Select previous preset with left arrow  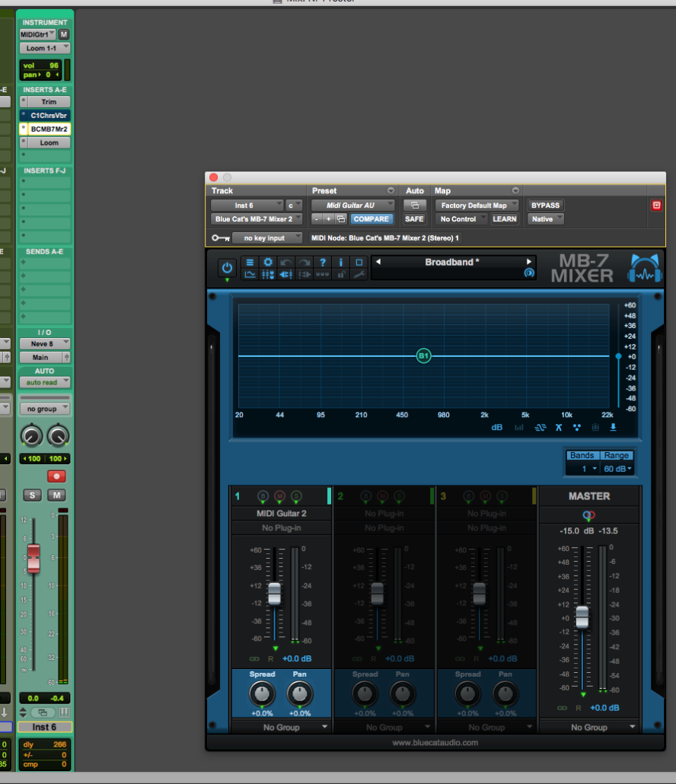coord(378,262)
